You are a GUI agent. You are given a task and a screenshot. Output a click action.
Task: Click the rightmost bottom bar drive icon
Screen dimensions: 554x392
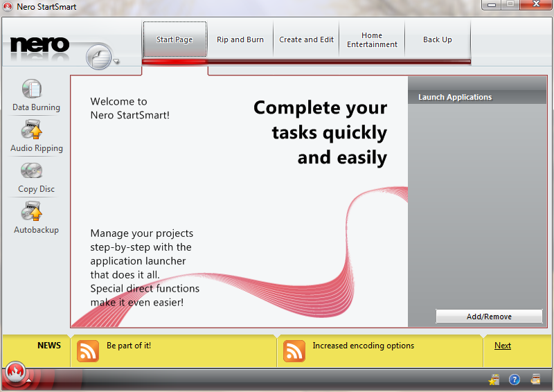click(535, 380)
